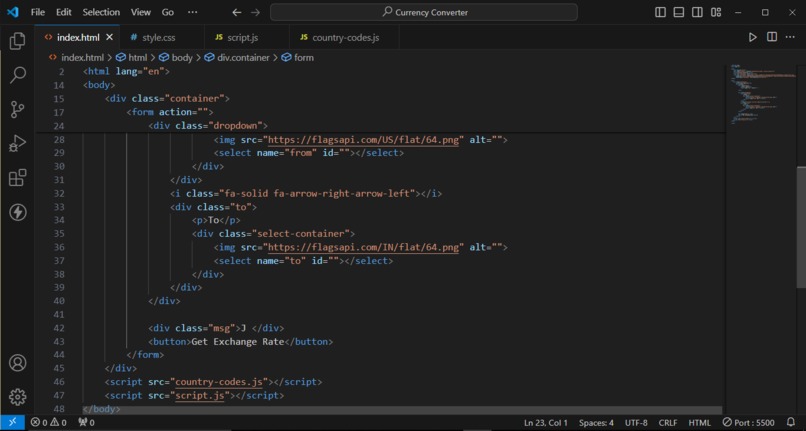Click Port : 5500 Live Server status
806x431 pixels.
tap(748, 423)
